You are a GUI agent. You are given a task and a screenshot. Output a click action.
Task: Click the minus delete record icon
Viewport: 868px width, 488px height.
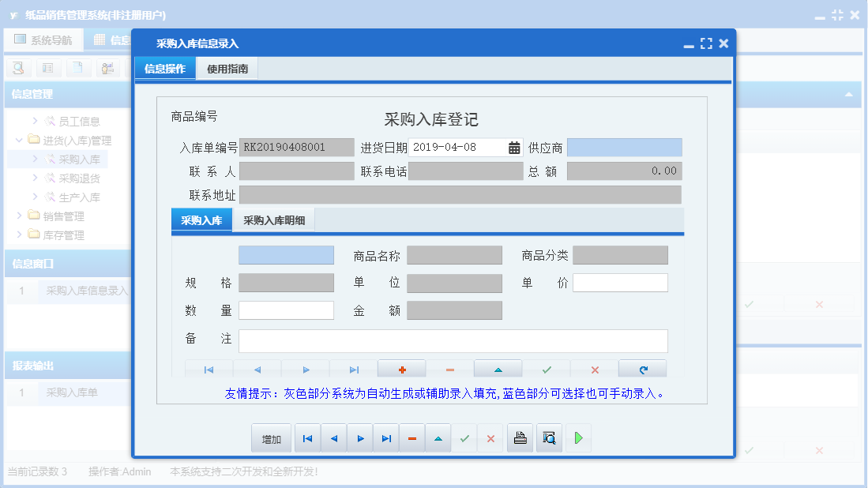click(x=449, y=369)
